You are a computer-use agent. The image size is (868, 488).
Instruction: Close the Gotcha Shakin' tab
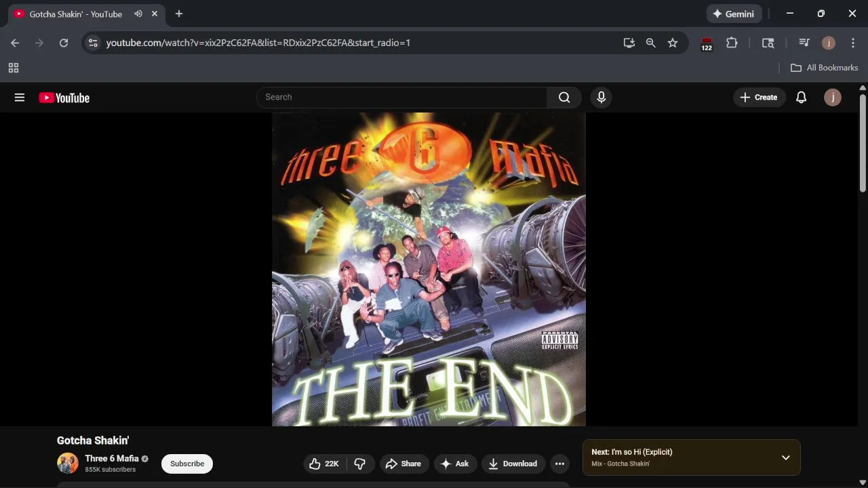click(x=155, y=14)
